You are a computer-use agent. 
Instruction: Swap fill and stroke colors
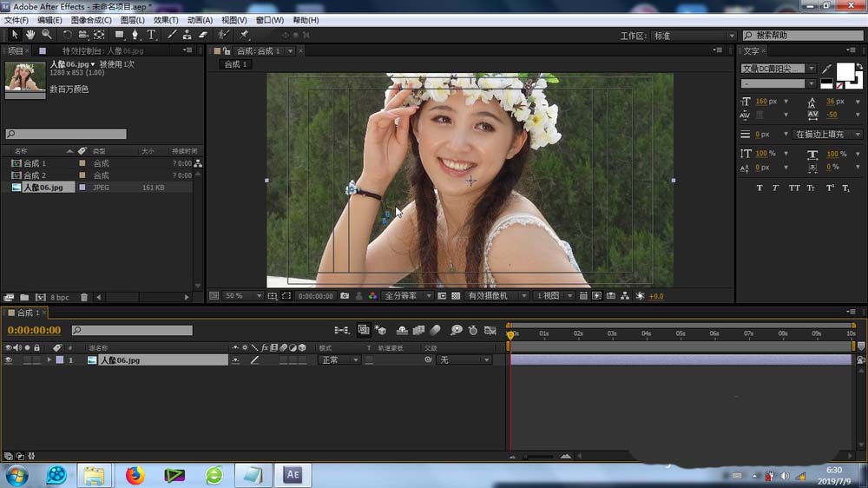(859, 67)
